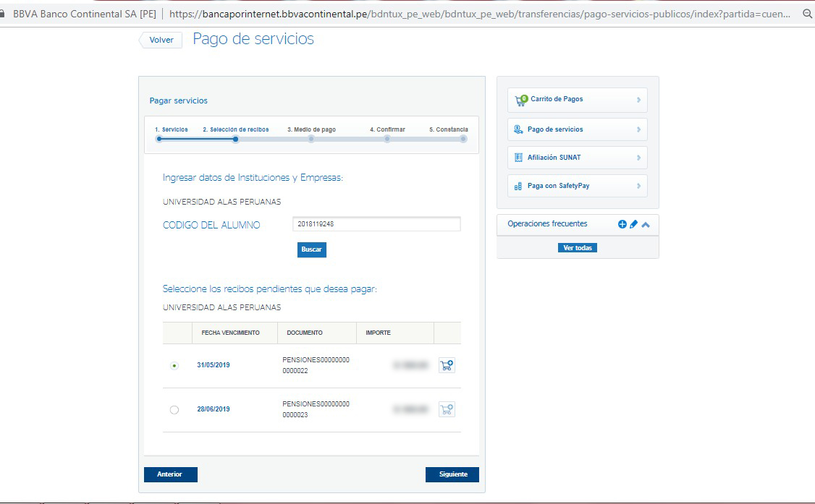
Task: Click the browser address bar URL
Action: tap(480, 14)
